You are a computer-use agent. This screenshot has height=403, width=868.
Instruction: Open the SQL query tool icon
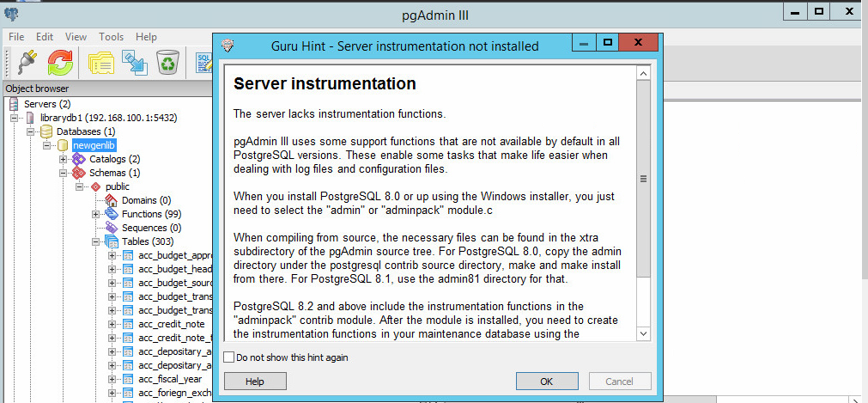pyautogui.click(x=203, y=62)
